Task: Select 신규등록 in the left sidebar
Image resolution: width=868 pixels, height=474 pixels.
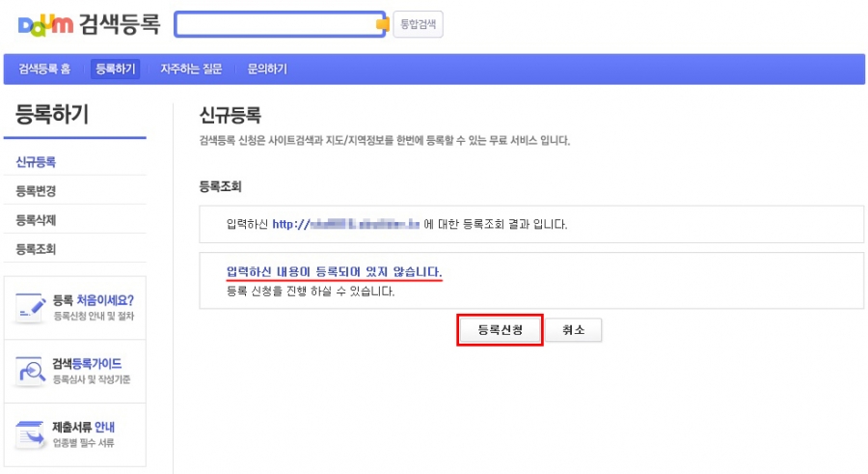Action: pos(37,162)
